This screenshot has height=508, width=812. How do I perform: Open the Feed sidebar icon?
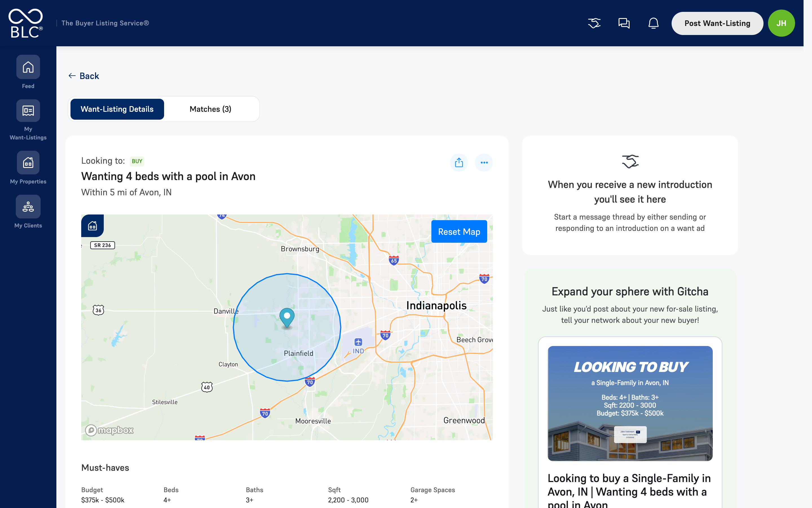coord(28,67)
